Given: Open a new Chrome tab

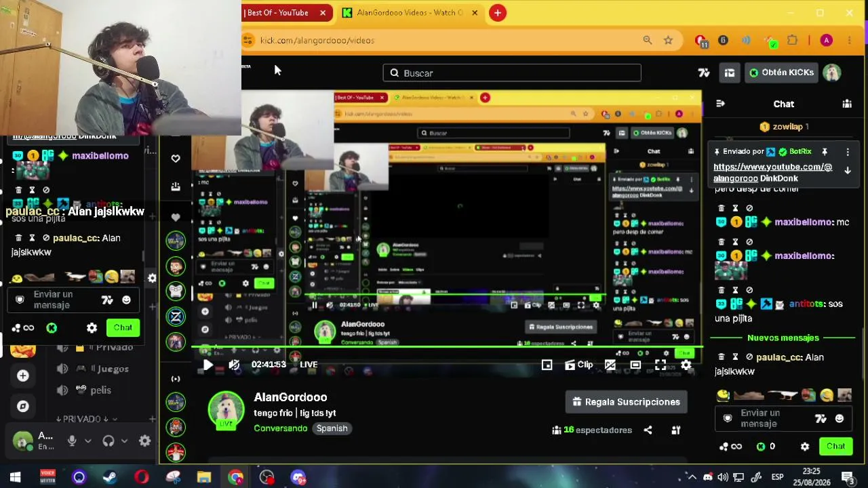Looking at the screenshot, I should 498,12.
